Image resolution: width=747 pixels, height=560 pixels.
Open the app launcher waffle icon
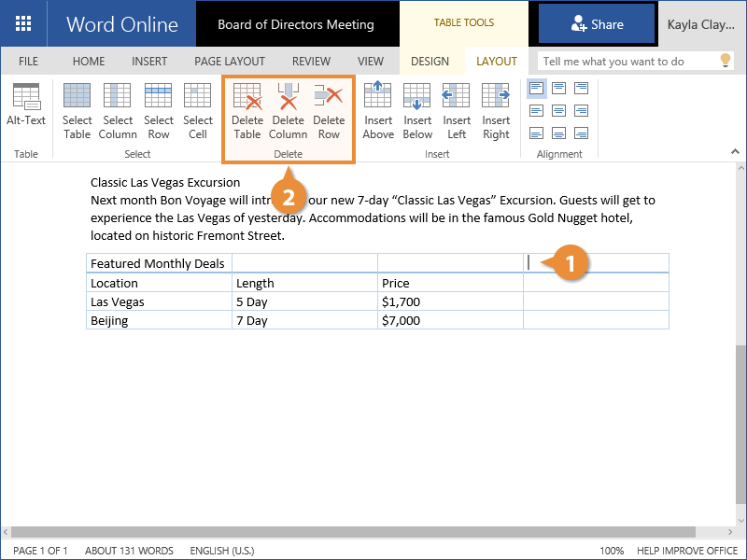coord(23,24)
